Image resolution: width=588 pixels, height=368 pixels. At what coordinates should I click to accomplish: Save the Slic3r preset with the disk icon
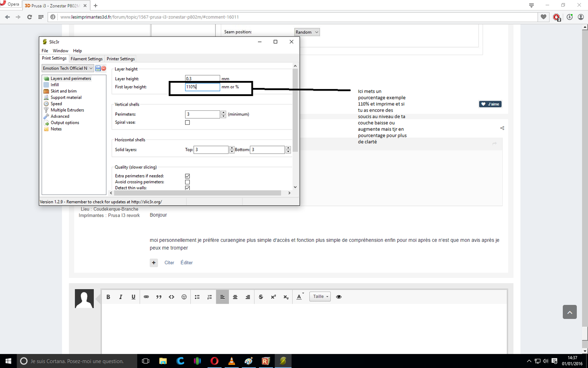(x=98, y=68)
